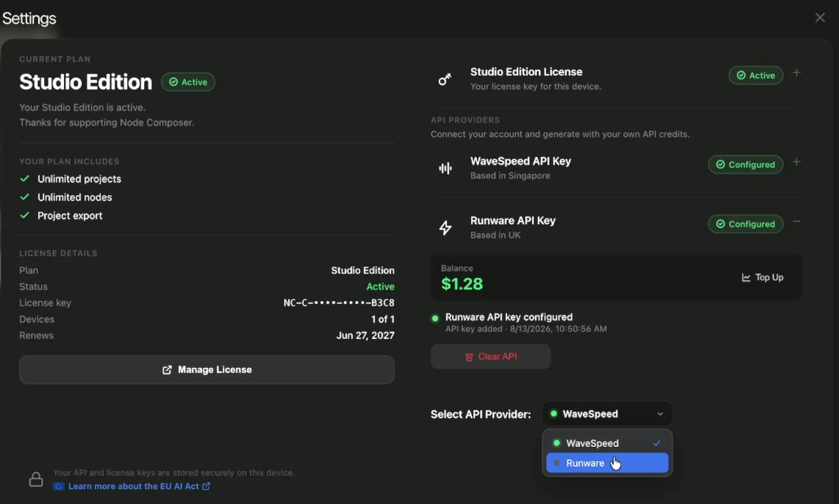The width and height of the screenshot is (839, 504).
Task: Click the EU flag icon
Action: 58,486
